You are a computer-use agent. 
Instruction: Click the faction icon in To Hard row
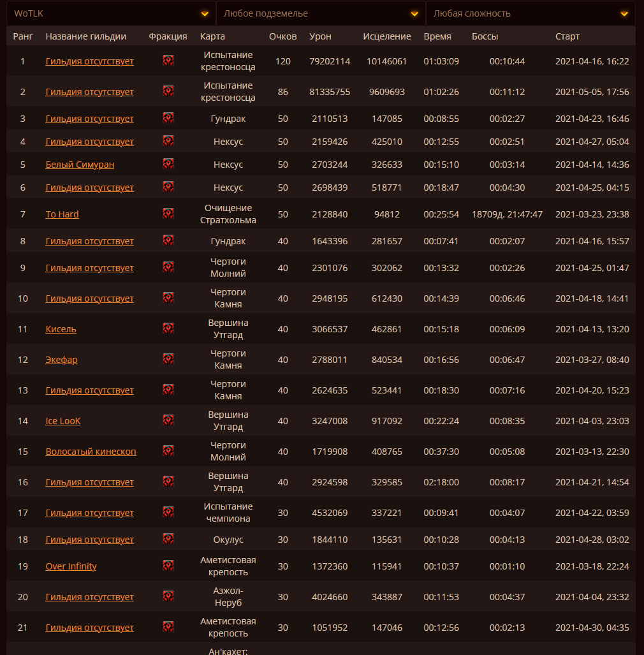168,214
